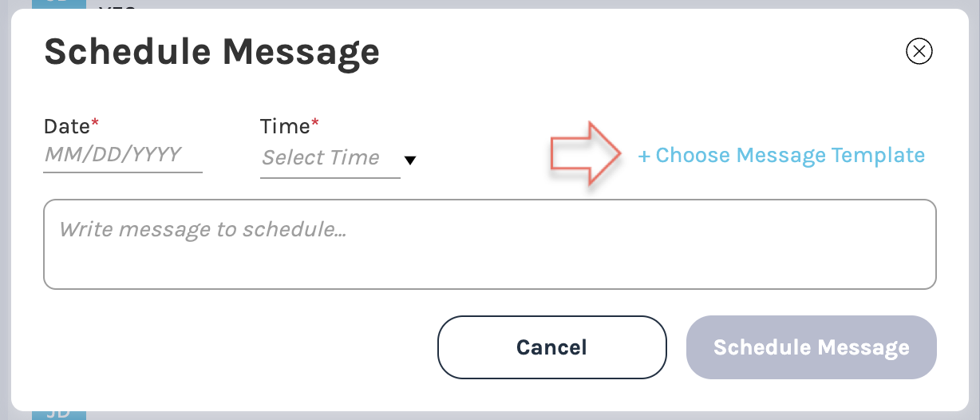
Task: Select the JD avatar behind the dialog
Action: [59, 414]
